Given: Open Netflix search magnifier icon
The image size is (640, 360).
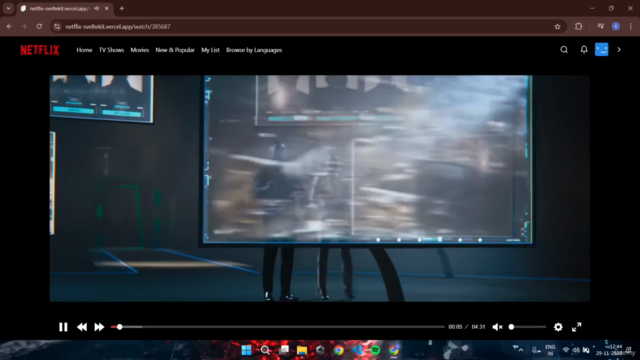Looking at the screenshot, I should (x=564, y=50).
